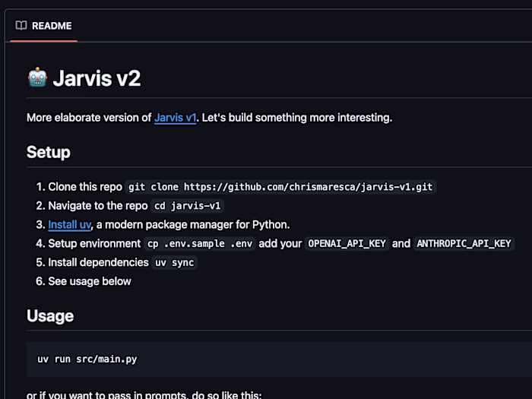The image size is (532, 399).
Task: Click the uv sync code snippet
Action: point(174,263)
